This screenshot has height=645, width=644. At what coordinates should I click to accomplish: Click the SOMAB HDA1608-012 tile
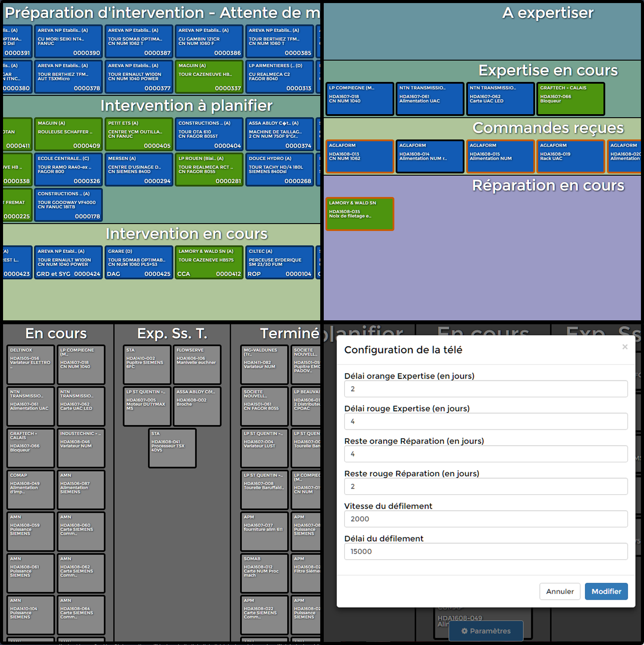click(264, 573)
